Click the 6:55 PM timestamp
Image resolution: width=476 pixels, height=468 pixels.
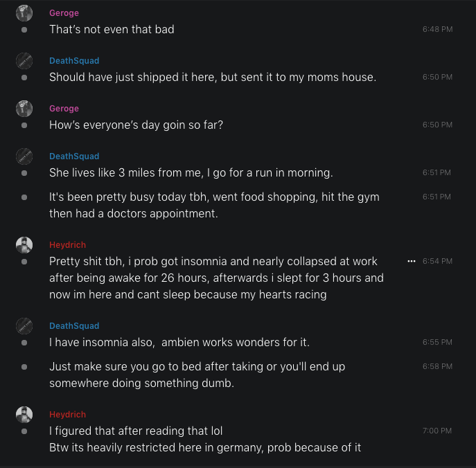[x=437, y=342]
